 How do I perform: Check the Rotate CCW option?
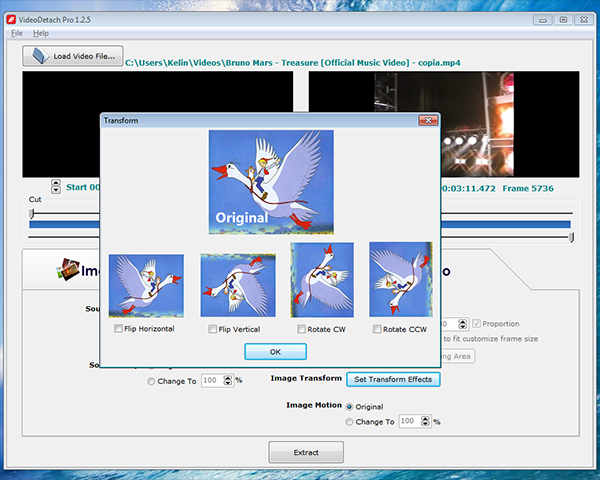click(x=377, y=329)
